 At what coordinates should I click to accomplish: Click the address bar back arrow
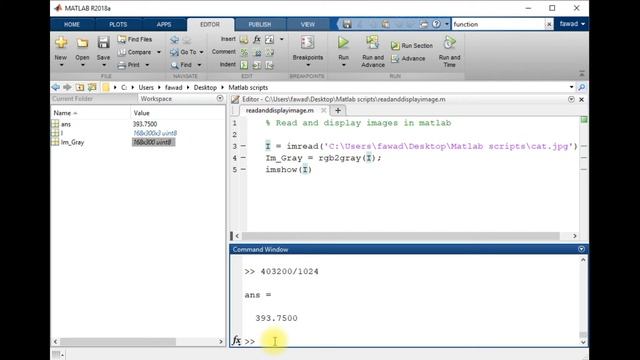tap(56, 87)
